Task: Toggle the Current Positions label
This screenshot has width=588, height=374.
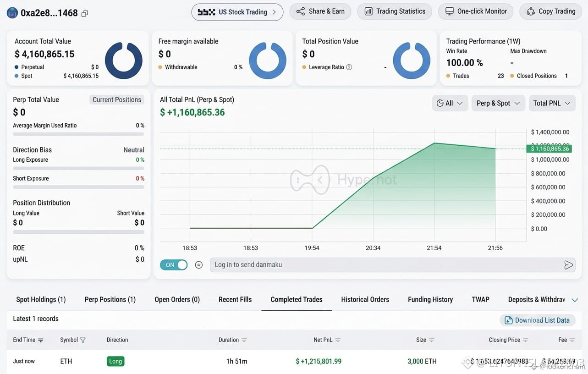Action: [117, 99]
